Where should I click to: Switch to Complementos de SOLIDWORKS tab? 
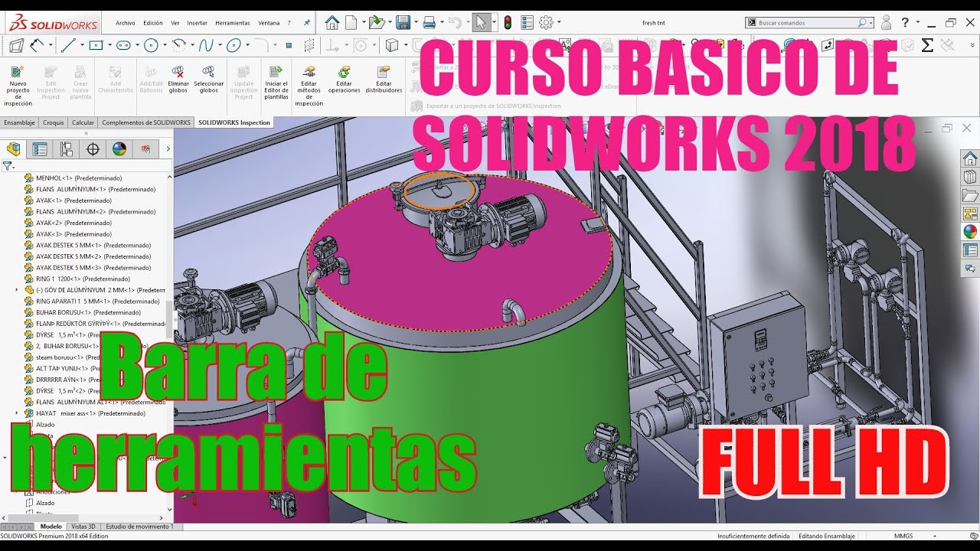click(x=146, y=122)
